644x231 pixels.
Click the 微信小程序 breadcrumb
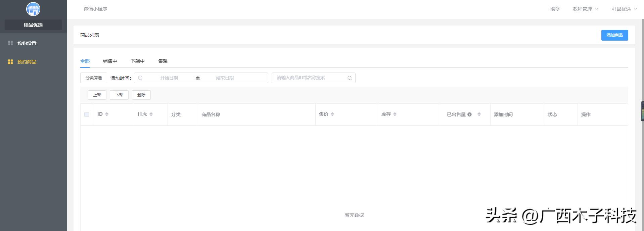(95, 9)
